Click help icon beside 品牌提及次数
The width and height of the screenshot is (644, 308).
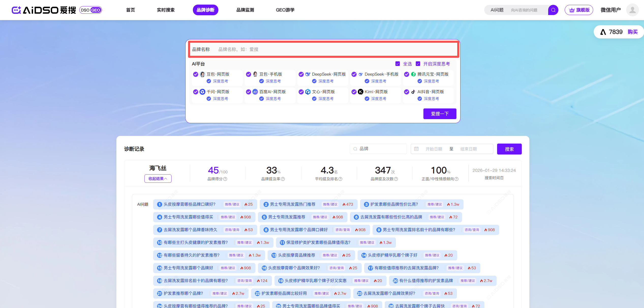pyautogui.click(x=396, y=179)
